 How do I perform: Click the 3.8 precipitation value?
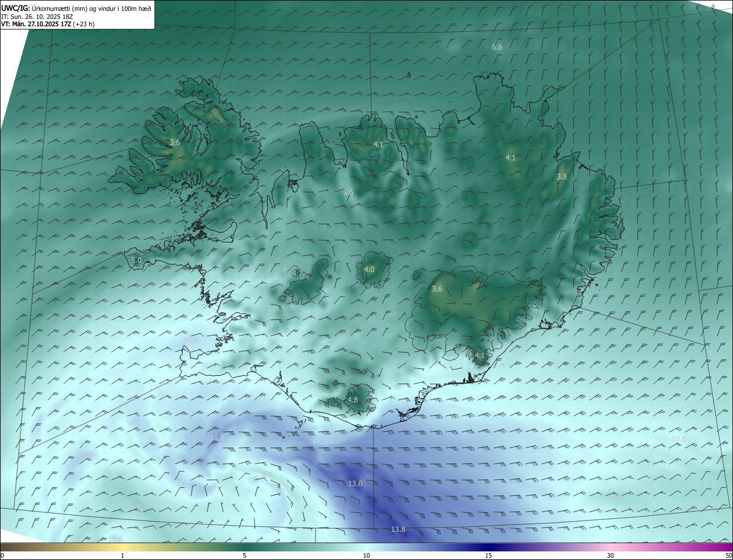562,177
